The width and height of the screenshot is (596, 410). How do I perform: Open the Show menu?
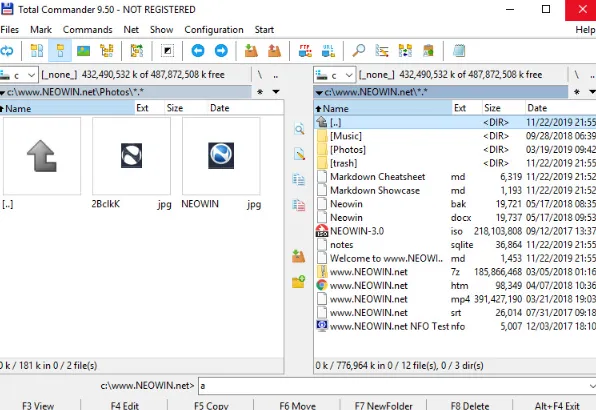pyautogui.click(x=162, y=30)
